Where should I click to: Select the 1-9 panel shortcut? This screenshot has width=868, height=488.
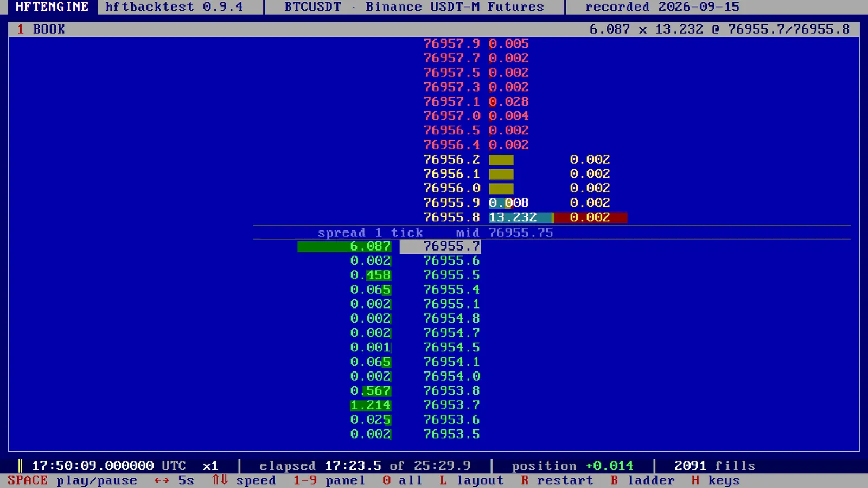click(x=329, y=480)
